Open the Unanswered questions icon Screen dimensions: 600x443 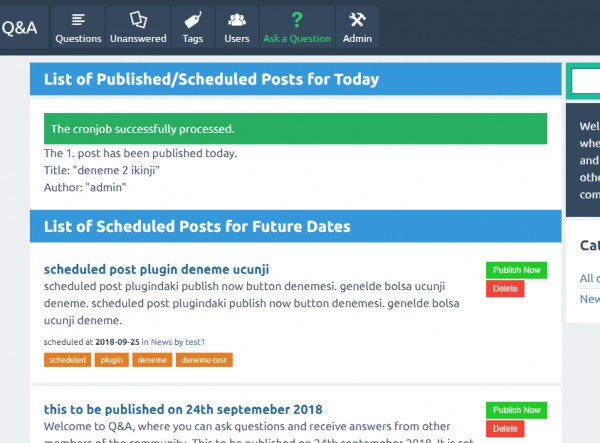point(138,19)
